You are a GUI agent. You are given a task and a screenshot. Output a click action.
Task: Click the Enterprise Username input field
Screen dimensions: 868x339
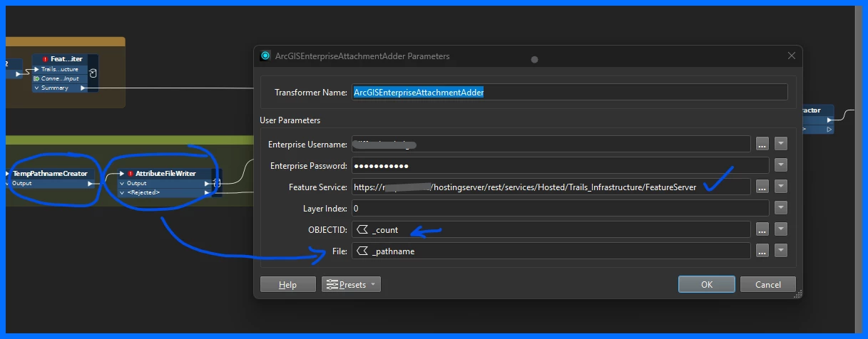click(x=551, y=144)
